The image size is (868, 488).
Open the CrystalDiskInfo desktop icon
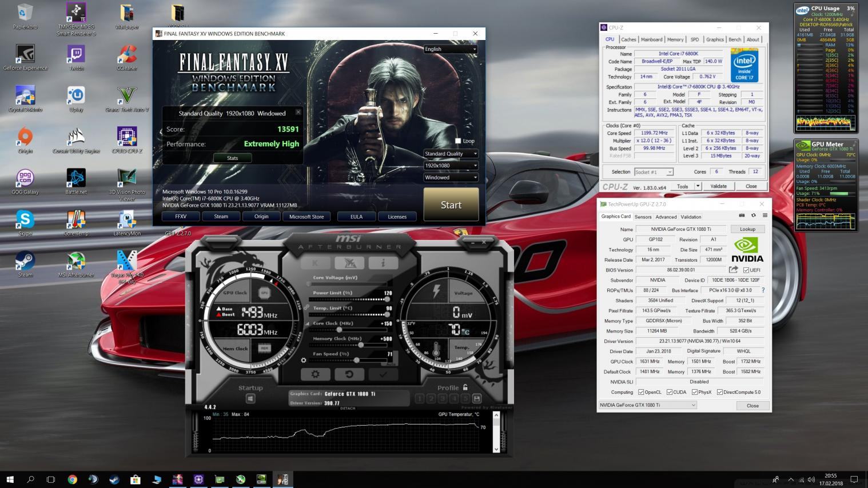(x=25, y=98)
